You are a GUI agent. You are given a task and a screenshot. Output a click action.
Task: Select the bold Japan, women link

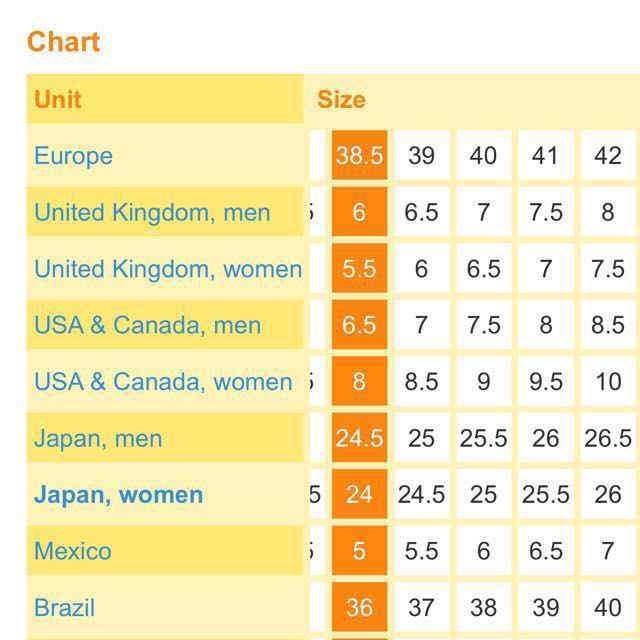[118, 495]
